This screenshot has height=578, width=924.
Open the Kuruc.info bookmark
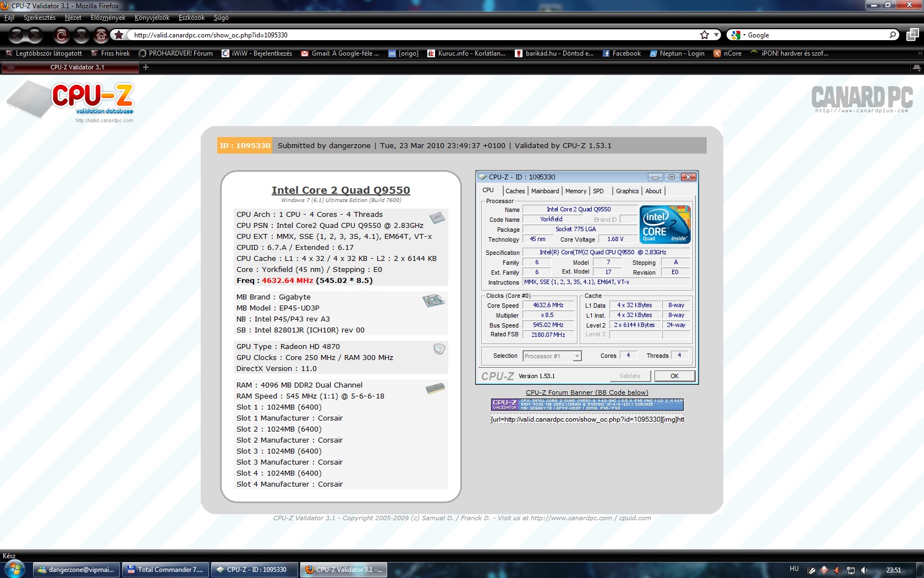point(466,53)
